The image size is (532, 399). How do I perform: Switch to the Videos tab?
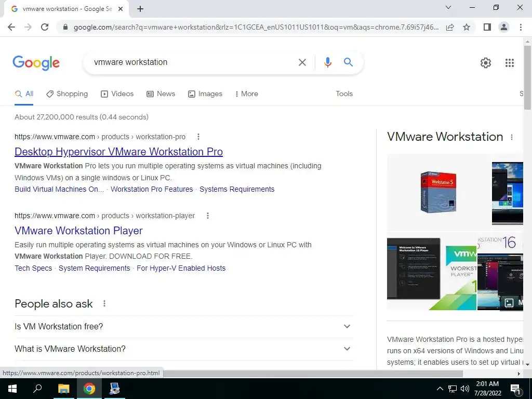(x=117, y=94)
